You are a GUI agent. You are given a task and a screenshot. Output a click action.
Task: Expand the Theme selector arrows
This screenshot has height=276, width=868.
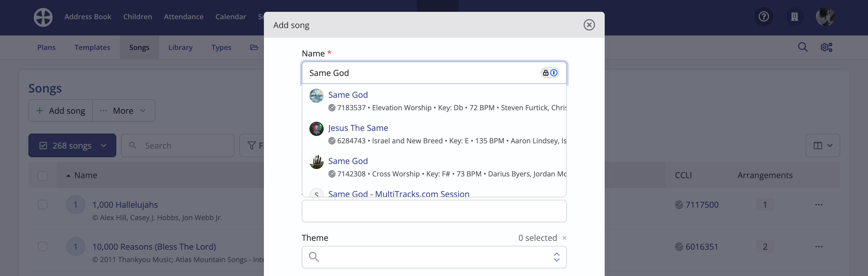pos(557,257)
